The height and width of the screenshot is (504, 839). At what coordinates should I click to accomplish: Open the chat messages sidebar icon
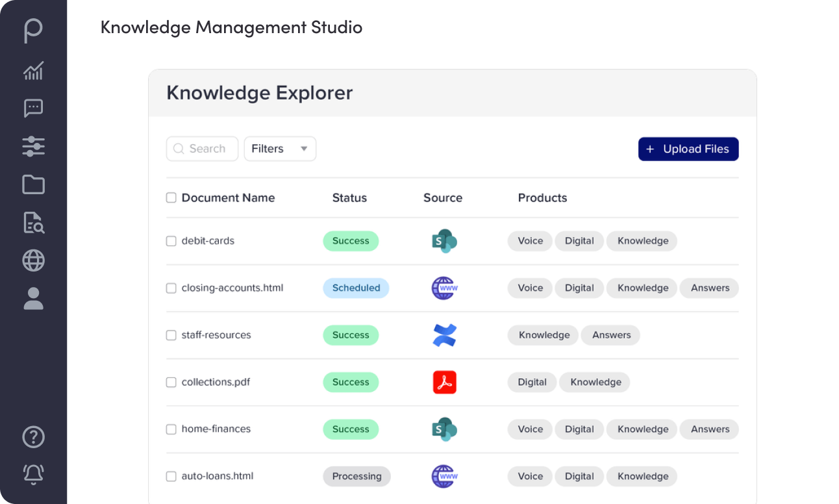33,108
